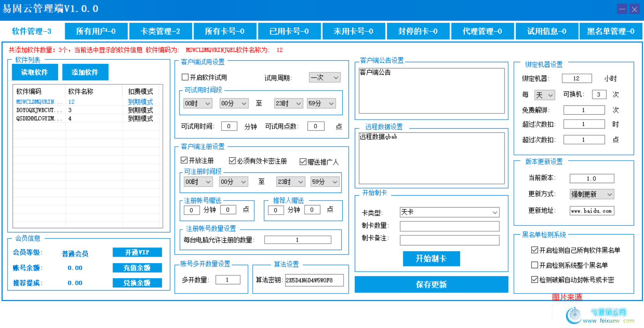Toggle 检测破解自动封帐号或卡密 checkbox
The height and width of the screenshot is (328, 644).
pos(535,280)
